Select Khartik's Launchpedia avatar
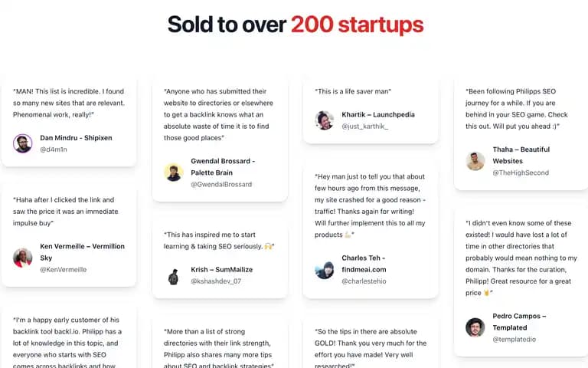This screenshot has width=588, height=368. (x=325, y=120)
